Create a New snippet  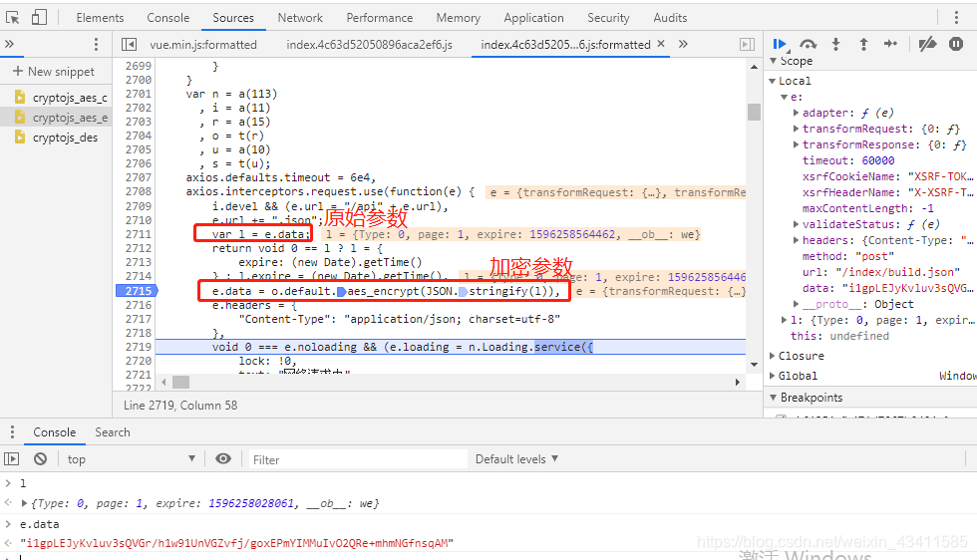coord(54,72)
